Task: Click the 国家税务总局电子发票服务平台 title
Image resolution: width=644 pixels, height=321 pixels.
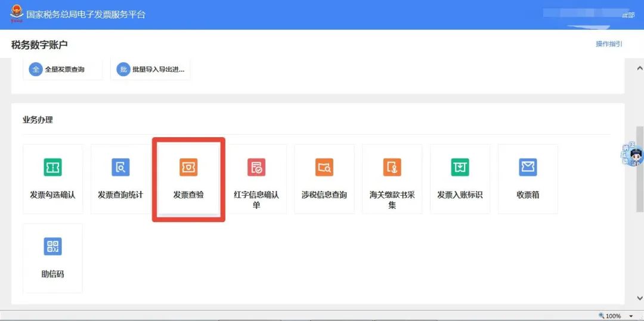Action: coord(86,15)
